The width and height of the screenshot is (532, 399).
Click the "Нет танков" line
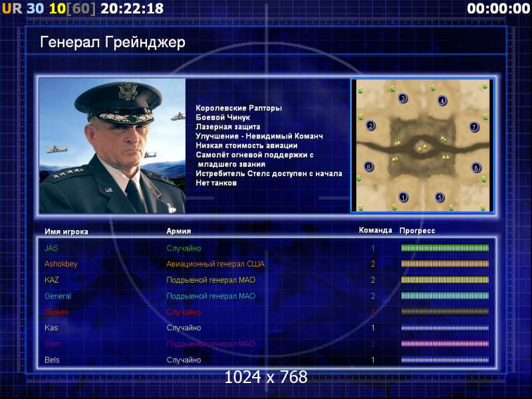pos(216,183)
